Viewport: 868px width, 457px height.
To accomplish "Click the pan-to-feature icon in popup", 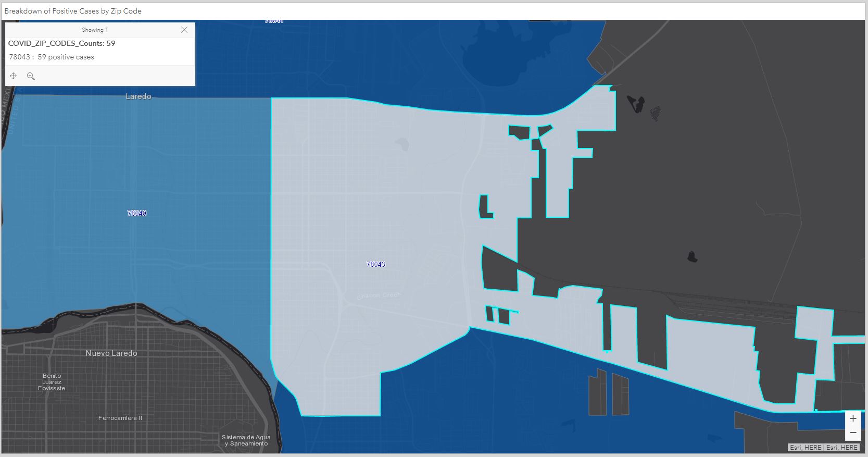I will 14,76.
